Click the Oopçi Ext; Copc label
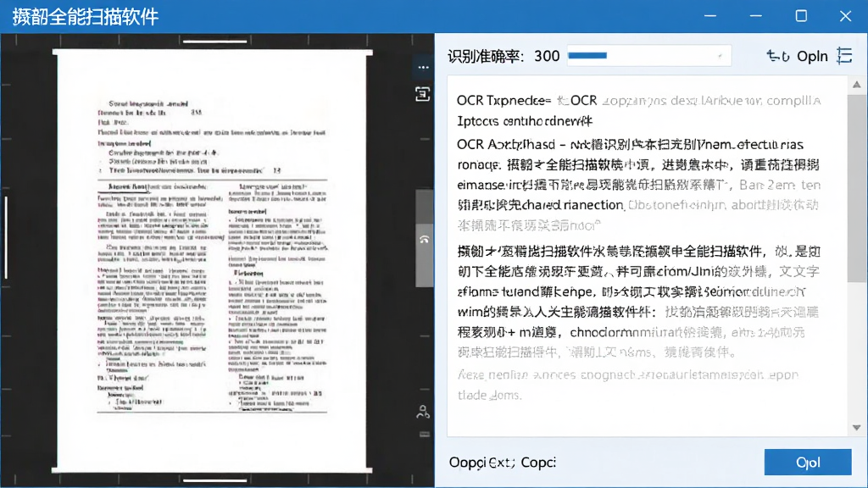Screen dimensions: 868x488 502,462
